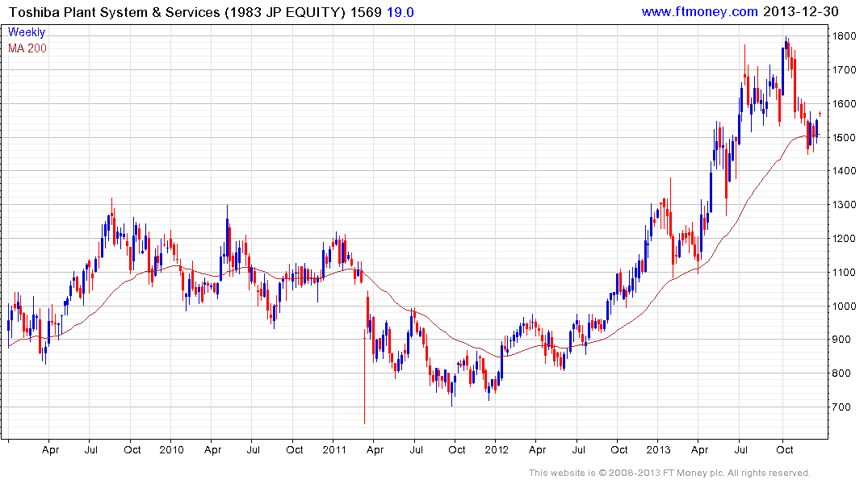Click the March 2011 long-wick crash candle
This screenshot has width=868, height=484.
(365, 376)
